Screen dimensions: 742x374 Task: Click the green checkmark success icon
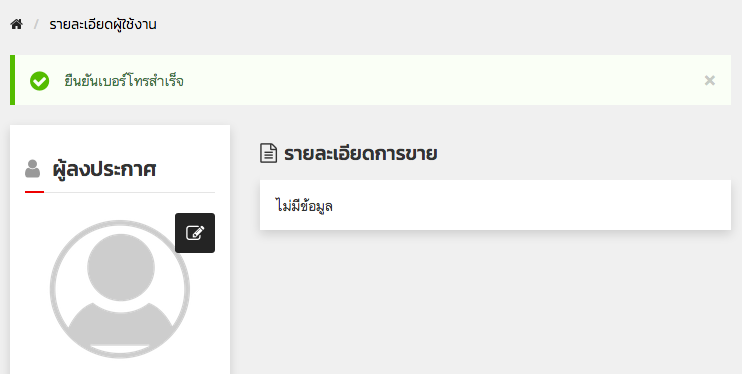[x=39, y=81]
